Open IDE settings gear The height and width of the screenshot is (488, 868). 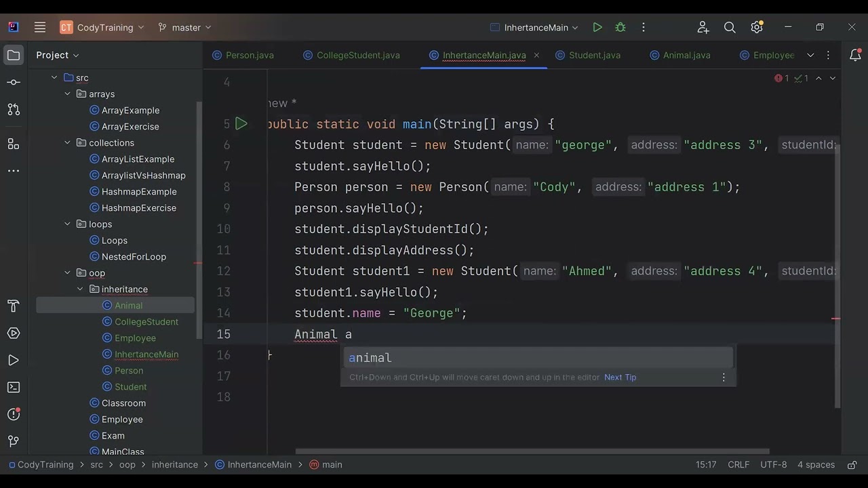(x=757, y=27)
